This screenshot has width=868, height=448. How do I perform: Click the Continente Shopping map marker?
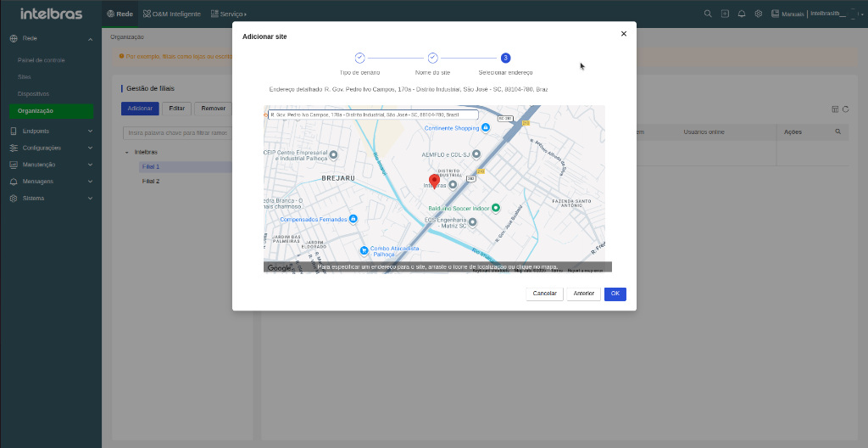tap(486, 127)
